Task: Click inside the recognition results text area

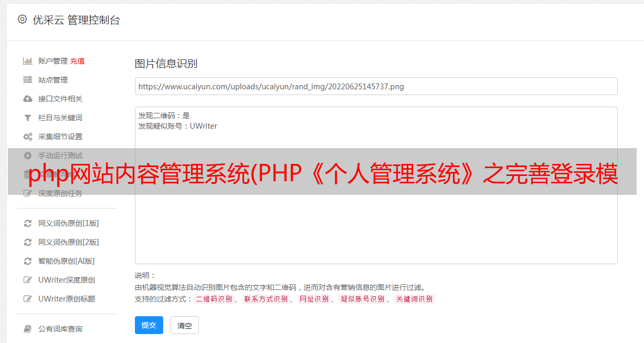Action: [376, 185]
